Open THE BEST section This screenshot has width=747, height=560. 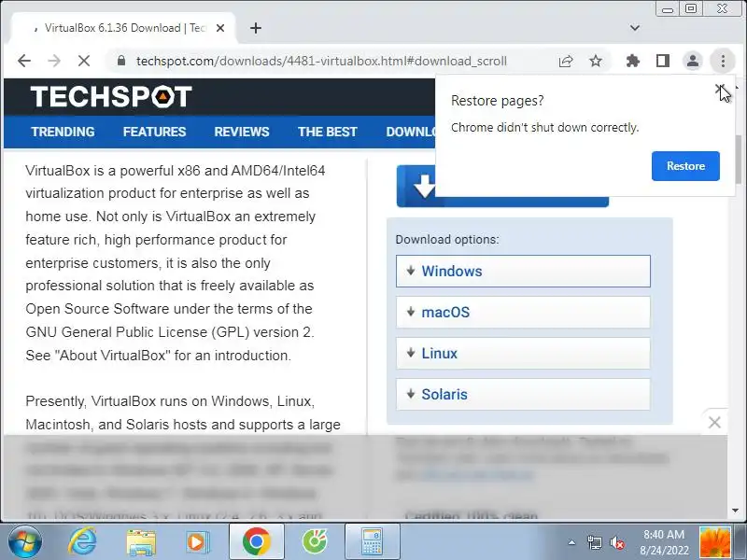tap(328, 132)
